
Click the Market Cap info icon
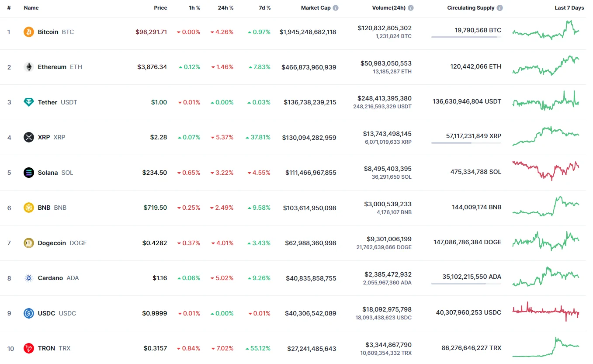click(336, 8)
